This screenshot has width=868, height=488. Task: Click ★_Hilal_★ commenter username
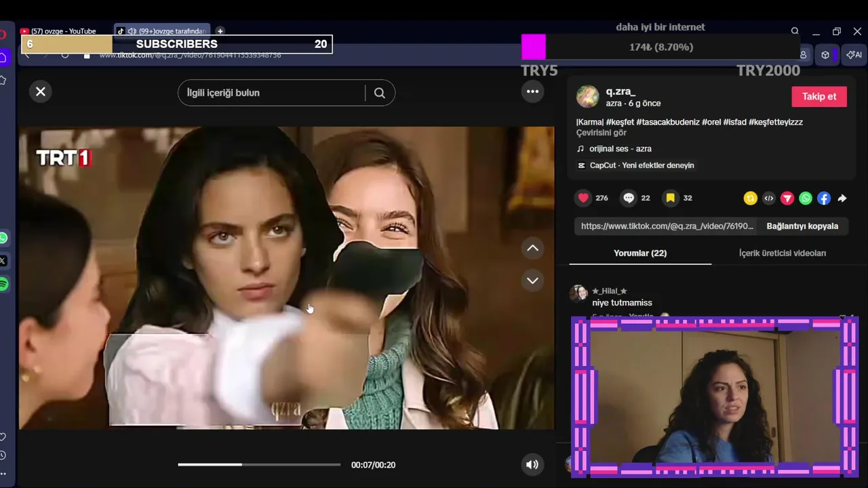[x=609, y=291]
